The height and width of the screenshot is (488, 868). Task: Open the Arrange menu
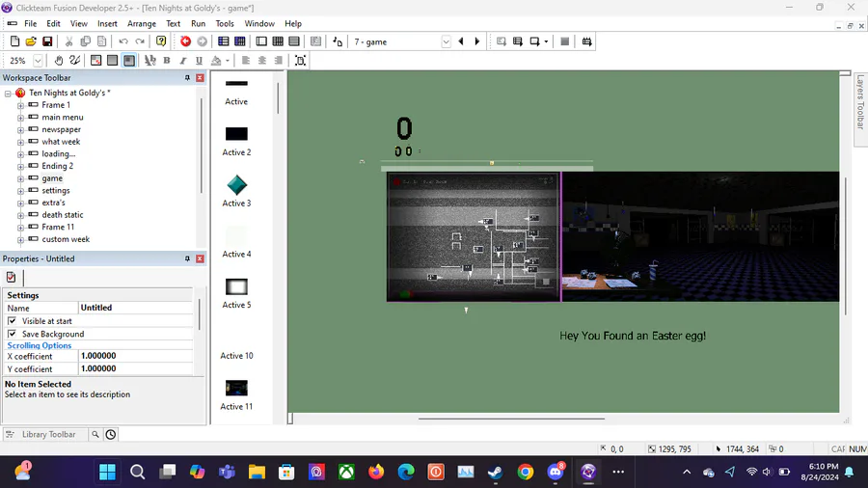click(x=142, y=24)
